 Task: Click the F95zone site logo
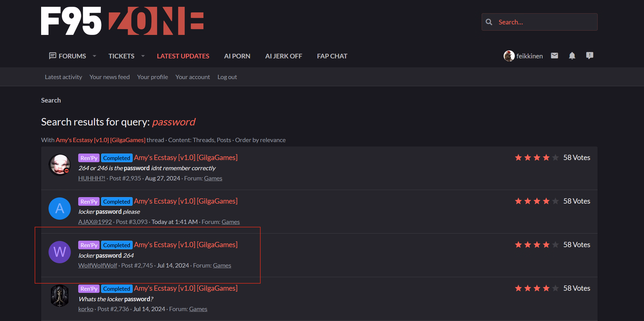point(122,21)
